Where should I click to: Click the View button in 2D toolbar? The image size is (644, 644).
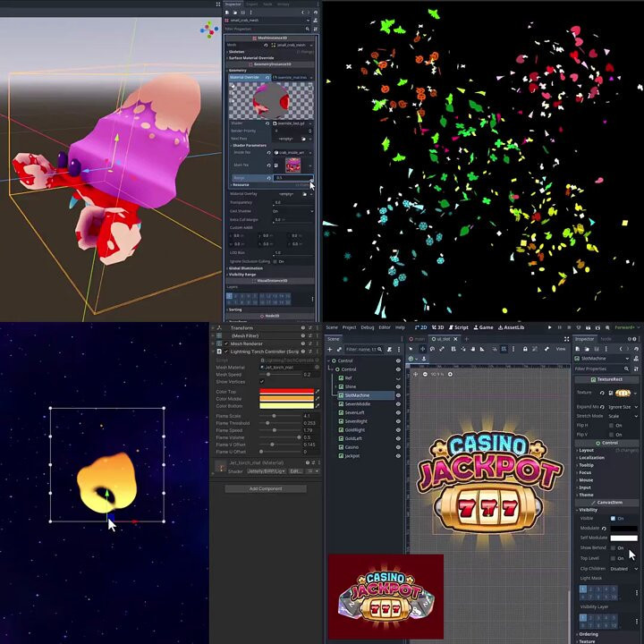click(560, 349)
